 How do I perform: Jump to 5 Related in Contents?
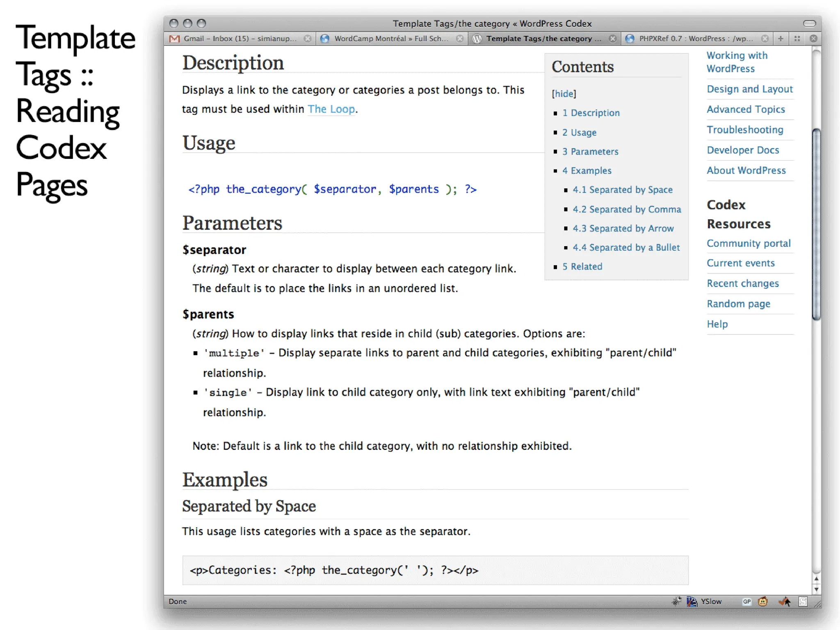(x=582, y=267)
